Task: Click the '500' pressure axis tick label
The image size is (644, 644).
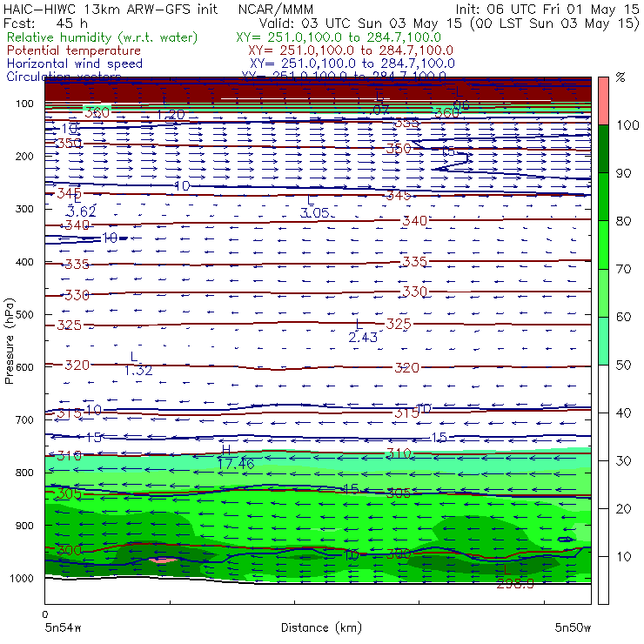Action: [24, 315]
